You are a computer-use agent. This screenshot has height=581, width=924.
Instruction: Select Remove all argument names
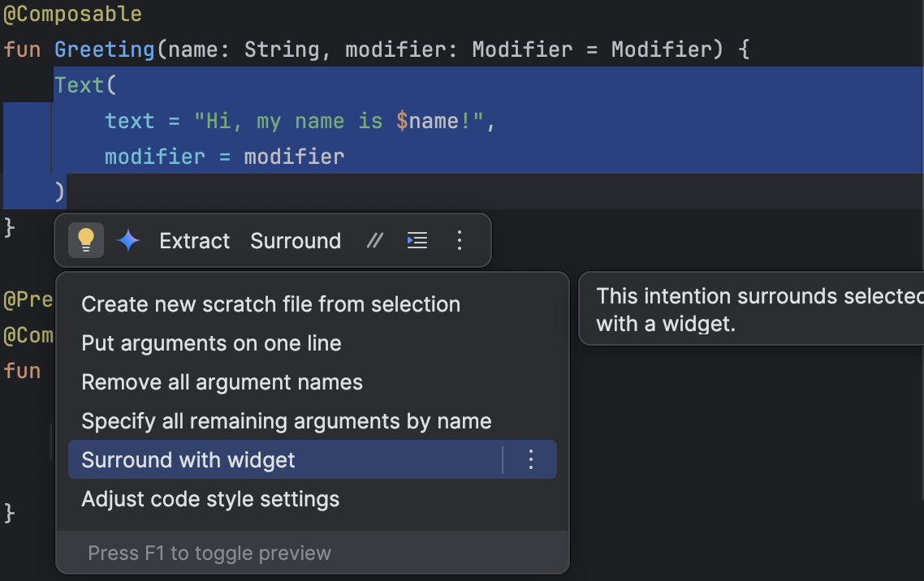[222, 382]
